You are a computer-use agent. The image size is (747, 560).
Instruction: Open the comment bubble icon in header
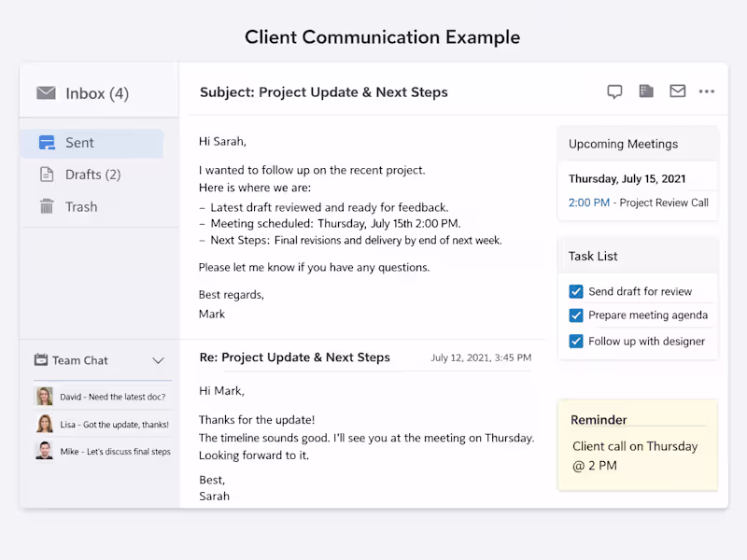614,91
